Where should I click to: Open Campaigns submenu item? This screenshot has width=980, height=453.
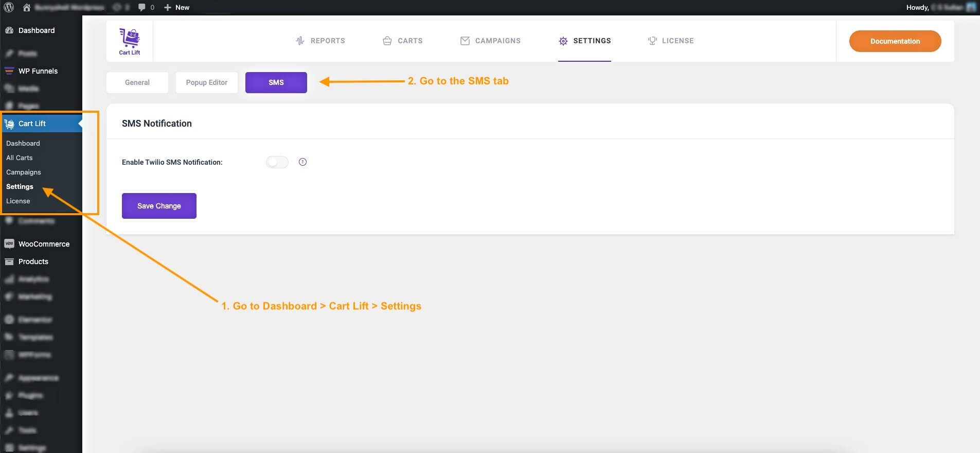(24, 172)
